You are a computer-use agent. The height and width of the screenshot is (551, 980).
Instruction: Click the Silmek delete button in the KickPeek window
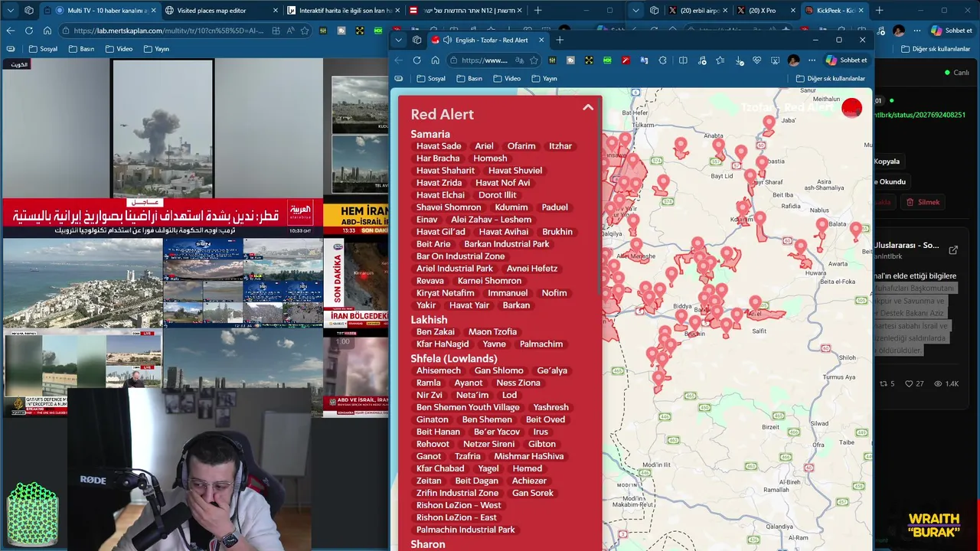(923, 202)
